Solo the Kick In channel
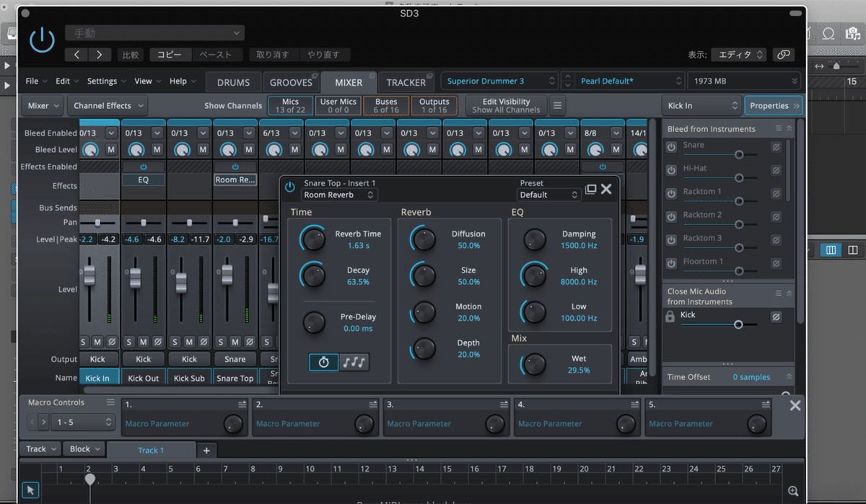The width and height of the screenshot is (866, 504). click(82, 342)
